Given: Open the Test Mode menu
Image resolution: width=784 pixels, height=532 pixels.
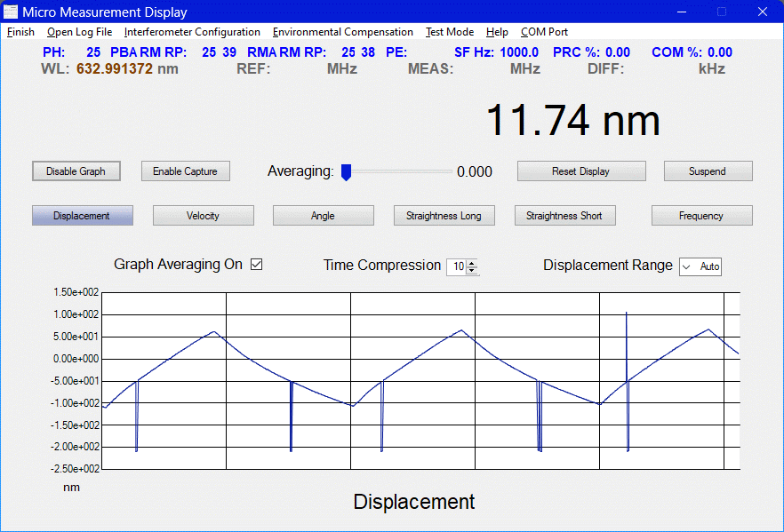Looking at the screenshot, I should [x=449, y=32].
